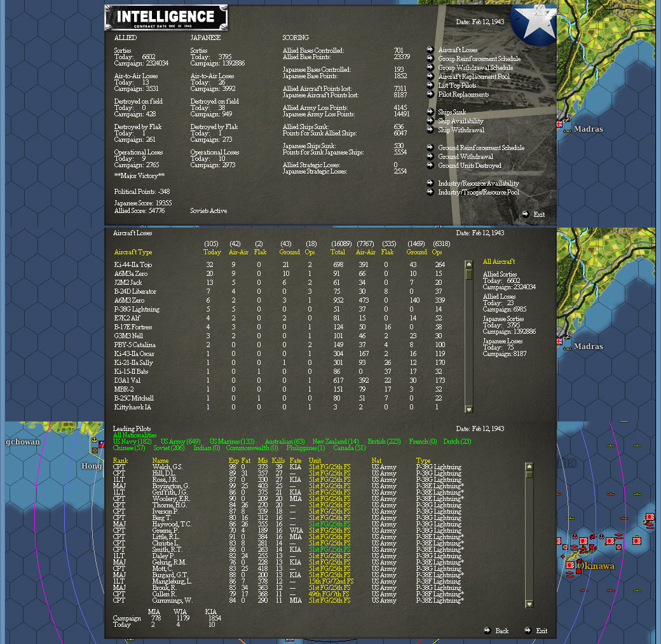The height and width of the screenshot is (644, 661).
Task: Toggle All Aircraft filter in losses panel
Action: point(499,261)
